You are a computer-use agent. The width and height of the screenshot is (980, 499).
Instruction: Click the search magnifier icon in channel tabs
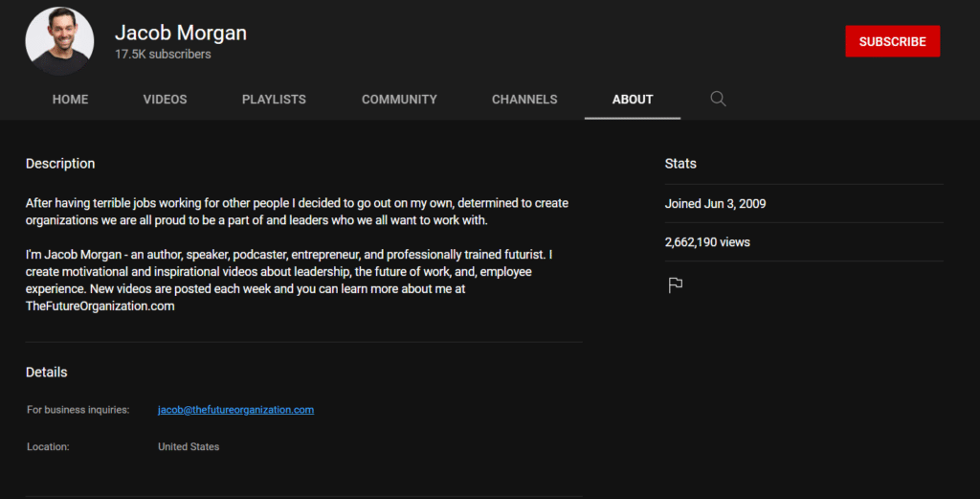[x=718, y=99]
